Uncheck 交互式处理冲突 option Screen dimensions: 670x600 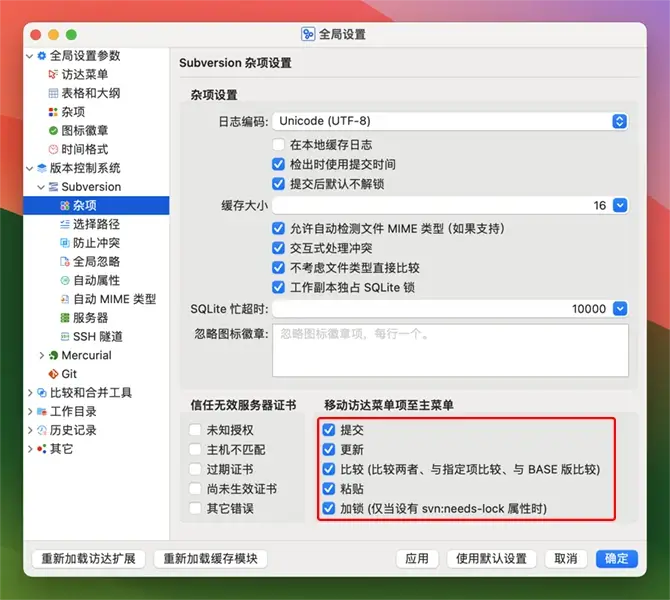[x=279, y=249]
